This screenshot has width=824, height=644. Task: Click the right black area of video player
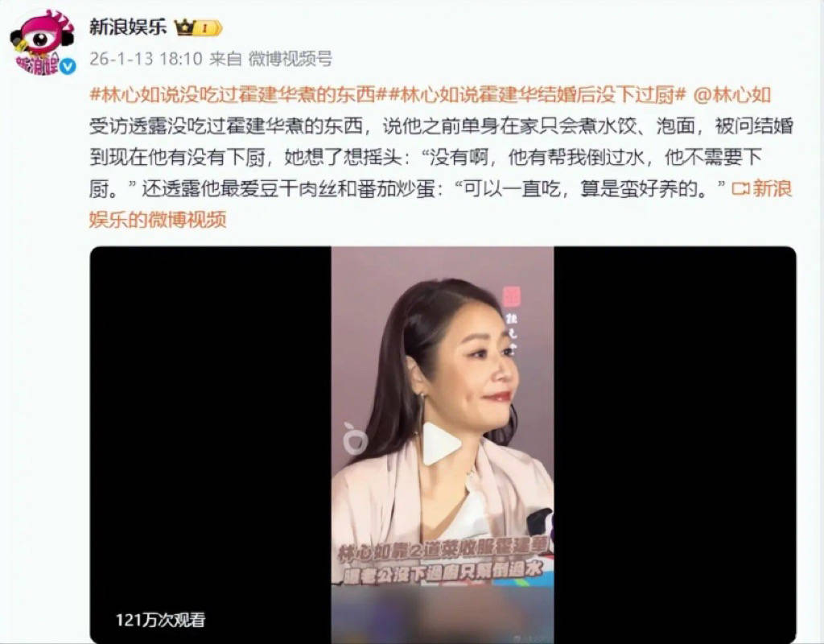(675, 444)
